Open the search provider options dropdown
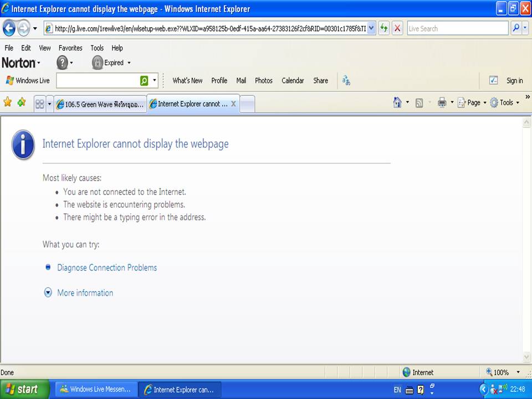Image resolution: width=532 pixels, height=399 pixels. pyautogui.click(x=525, y=28)
